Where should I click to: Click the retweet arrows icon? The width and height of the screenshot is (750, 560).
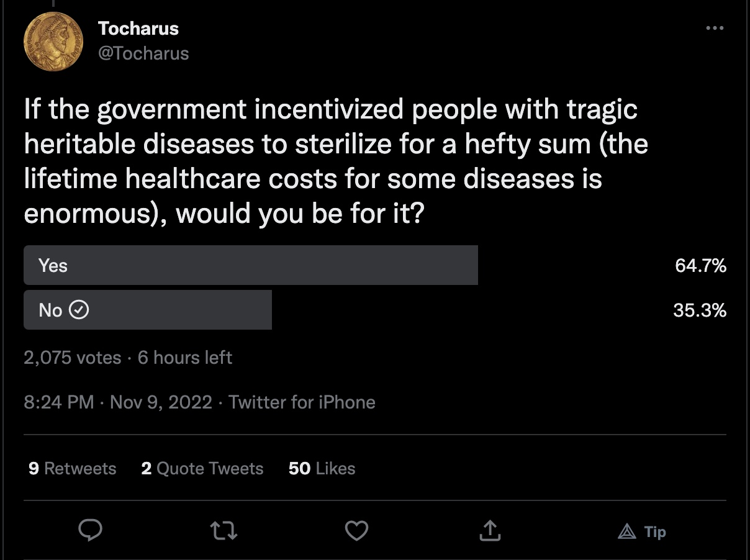(224, 530)
